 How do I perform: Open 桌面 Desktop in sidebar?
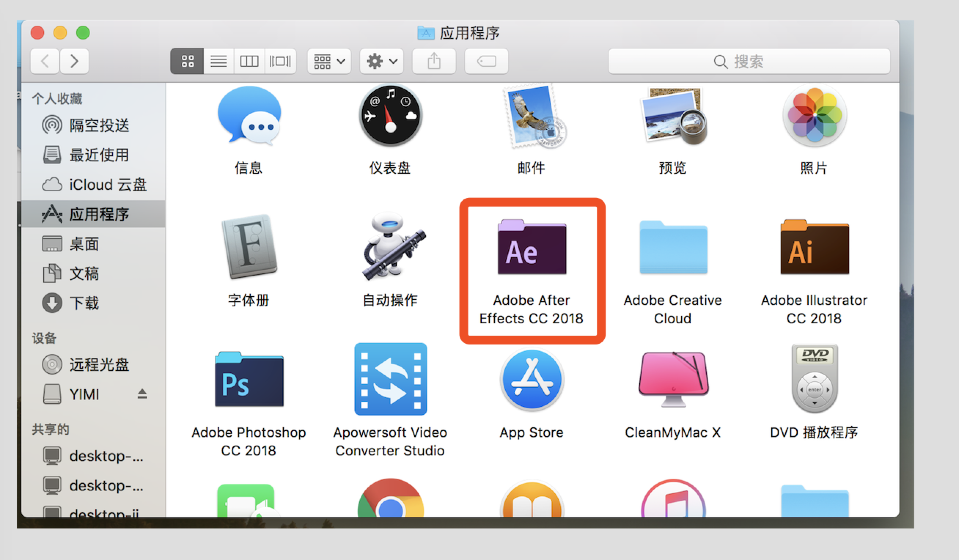click(x=93, y=244)
